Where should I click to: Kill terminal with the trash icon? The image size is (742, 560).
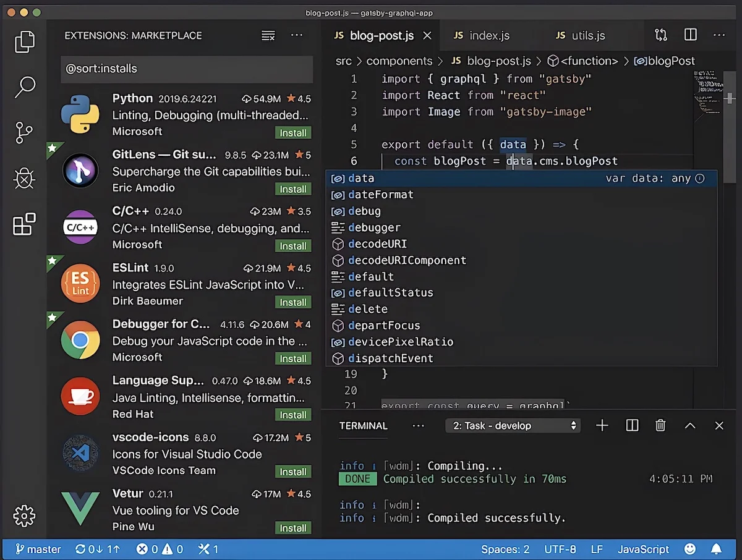[x=660, y=425]
